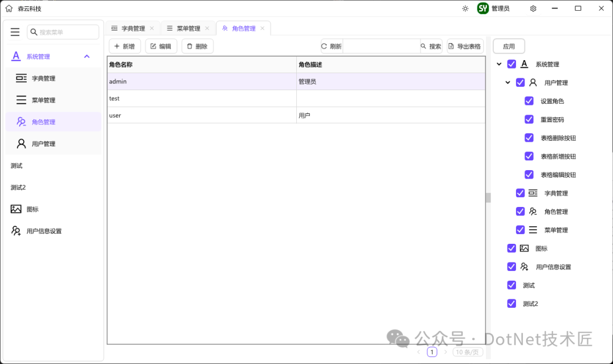
Task: Click the 导出表格 export icon button
Action: 465,46
